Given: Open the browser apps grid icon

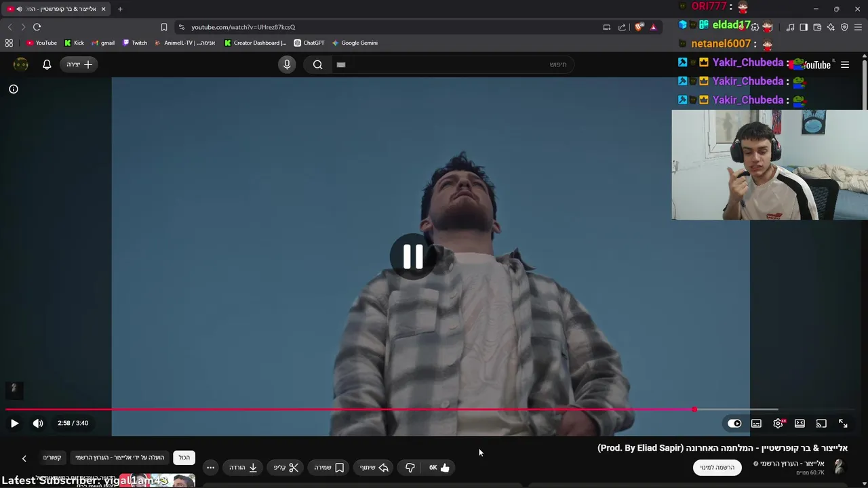Looking at the screenshot, I should coord(9,43).
